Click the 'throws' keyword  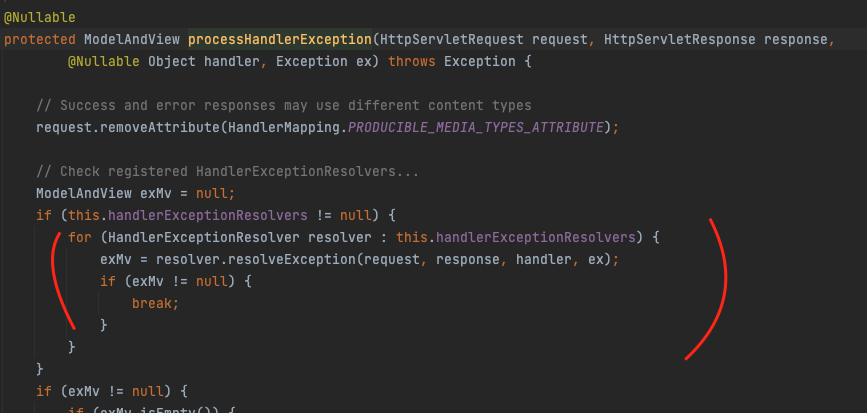412,61
